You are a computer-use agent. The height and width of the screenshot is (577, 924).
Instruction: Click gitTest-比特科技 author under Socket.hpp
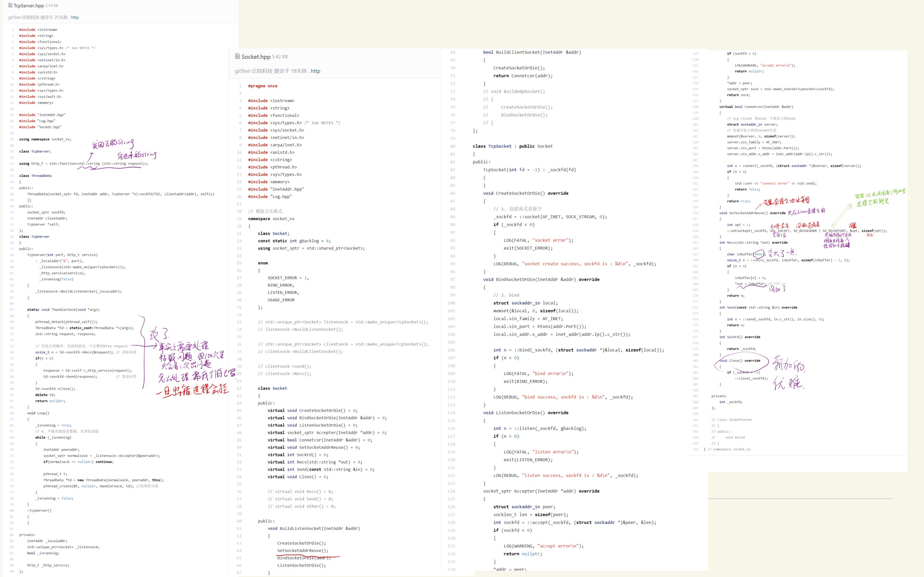tap(253, 71)
